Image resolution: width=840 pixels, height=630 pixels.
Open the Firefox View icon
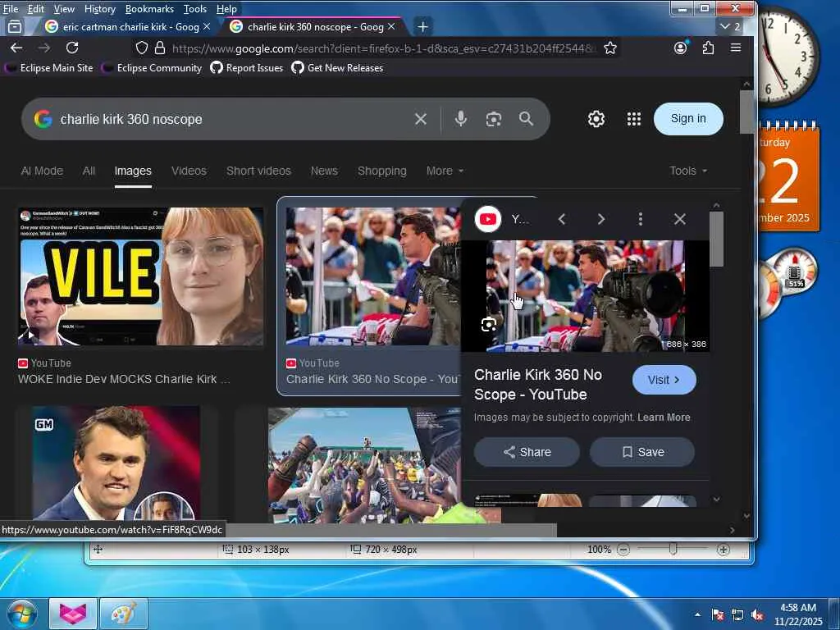click(x=15, y=26)
